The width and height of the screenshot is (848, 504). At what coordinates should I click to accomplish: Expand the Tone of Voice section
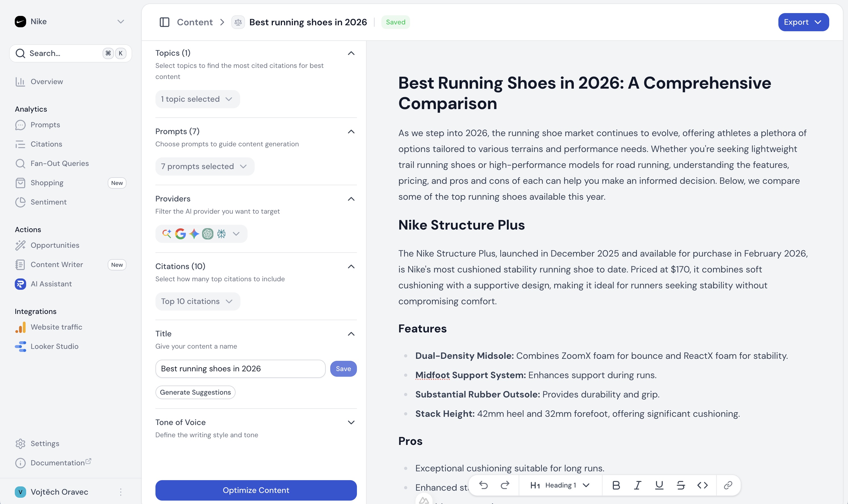351,422
